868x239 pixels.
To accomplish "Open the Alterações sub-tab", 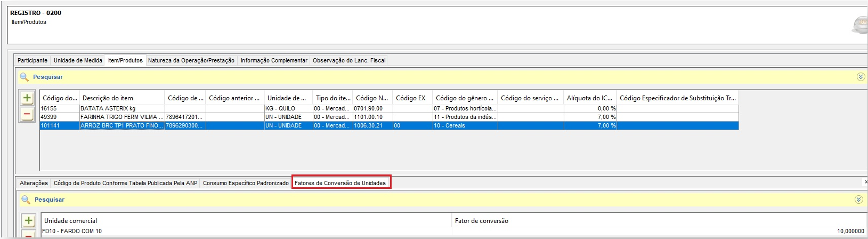I will pos(34,183).
